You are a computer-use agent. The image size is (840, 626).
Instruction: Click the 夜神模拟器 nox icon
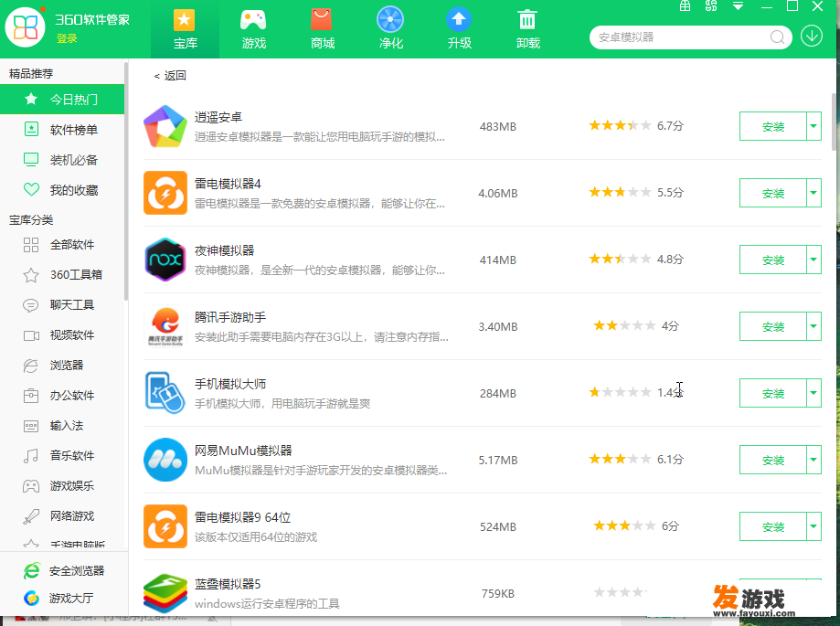(165, 260)
